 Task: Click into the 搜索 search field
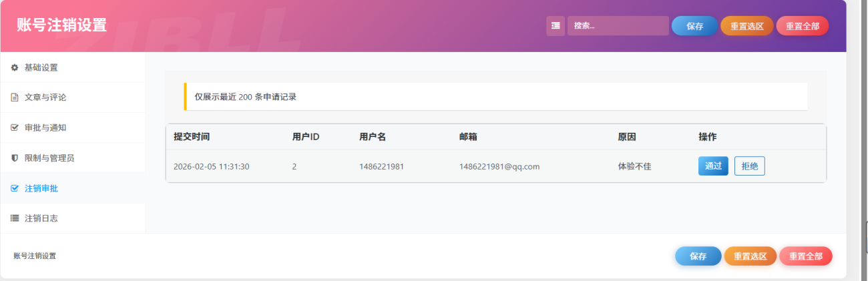(618, 26)
